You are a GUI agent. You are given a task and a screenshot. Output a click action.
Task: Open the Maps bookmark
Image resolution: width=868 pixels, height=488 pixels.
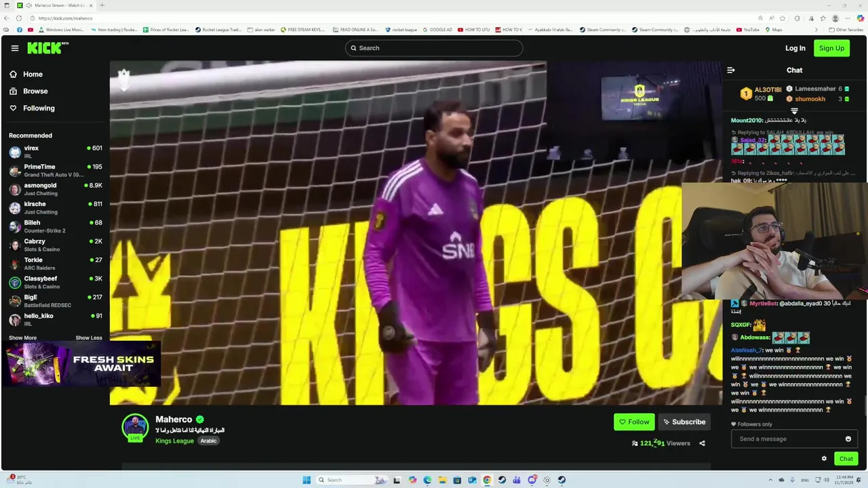click(773, 30)
